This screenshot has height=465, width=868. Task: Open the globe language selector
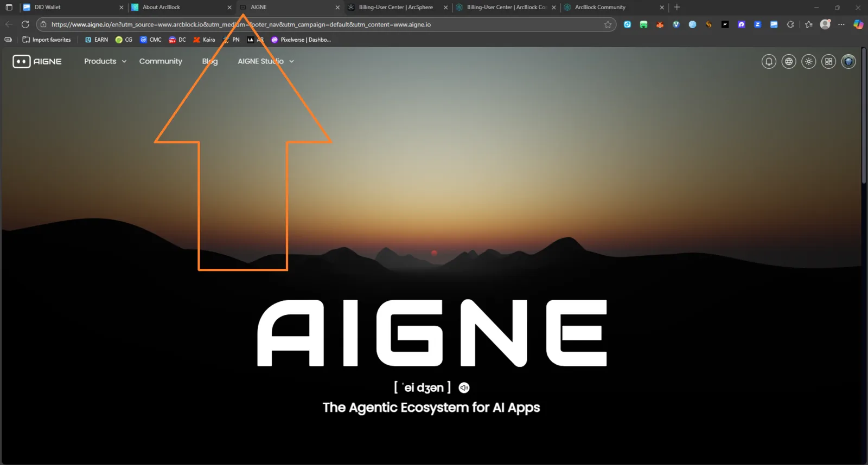click(789, 62)
